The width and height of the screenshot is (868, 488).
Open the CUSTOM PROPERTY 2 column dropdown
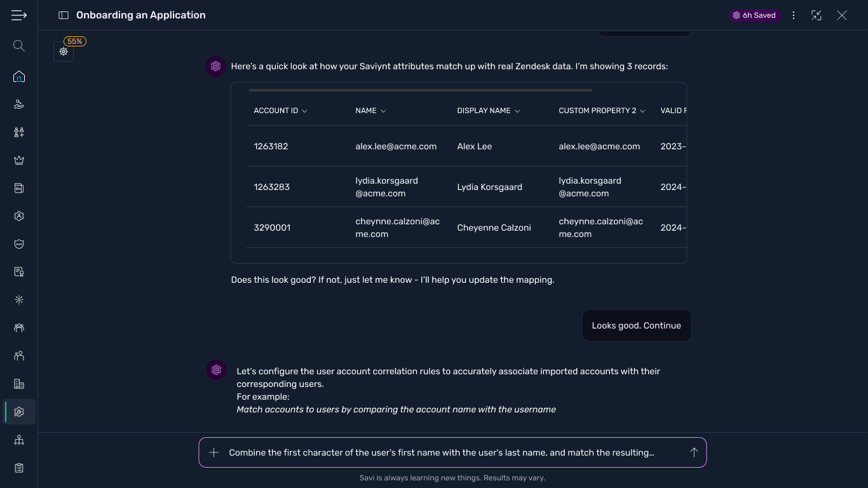642,111
